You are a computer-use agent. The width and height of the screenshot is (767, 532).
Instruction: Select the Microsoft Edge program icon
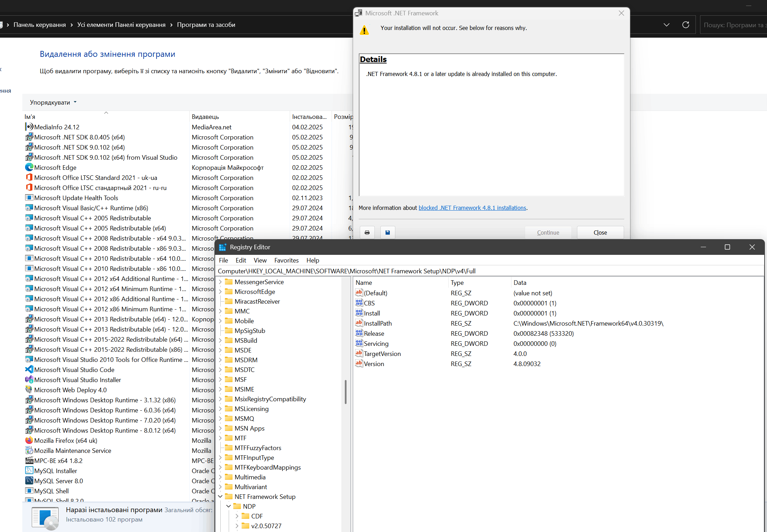tap(29, 167)
